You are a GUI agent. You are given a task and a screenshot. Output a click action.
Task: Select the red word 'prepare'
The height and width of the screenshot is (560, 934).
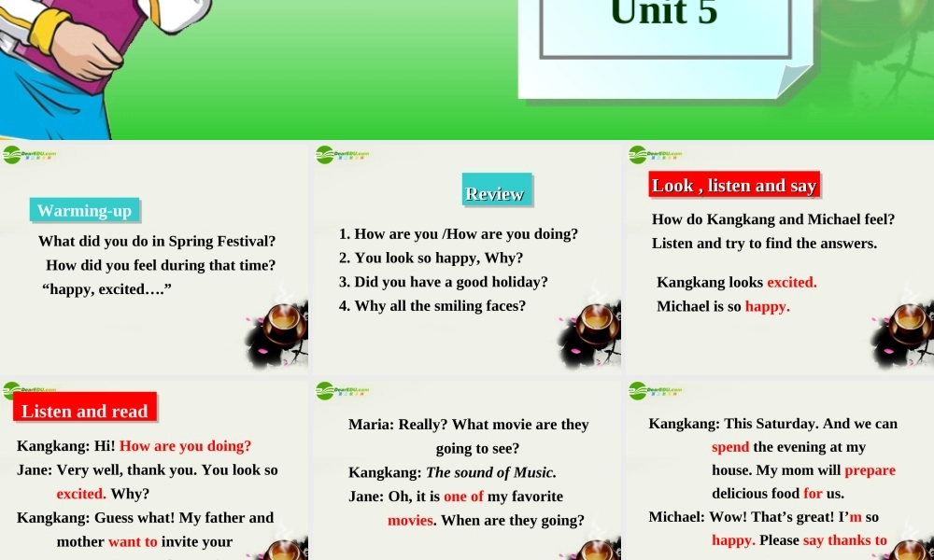(x=870, y=470)
